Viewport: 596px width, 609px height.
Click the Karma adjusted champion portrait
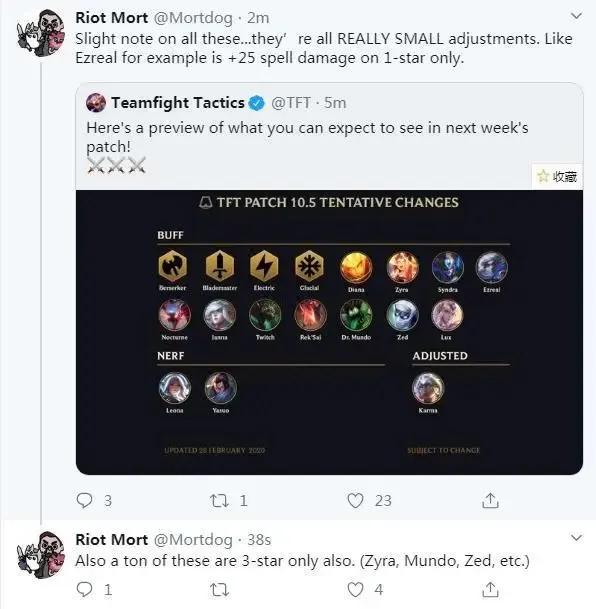[x=428, y=388]
